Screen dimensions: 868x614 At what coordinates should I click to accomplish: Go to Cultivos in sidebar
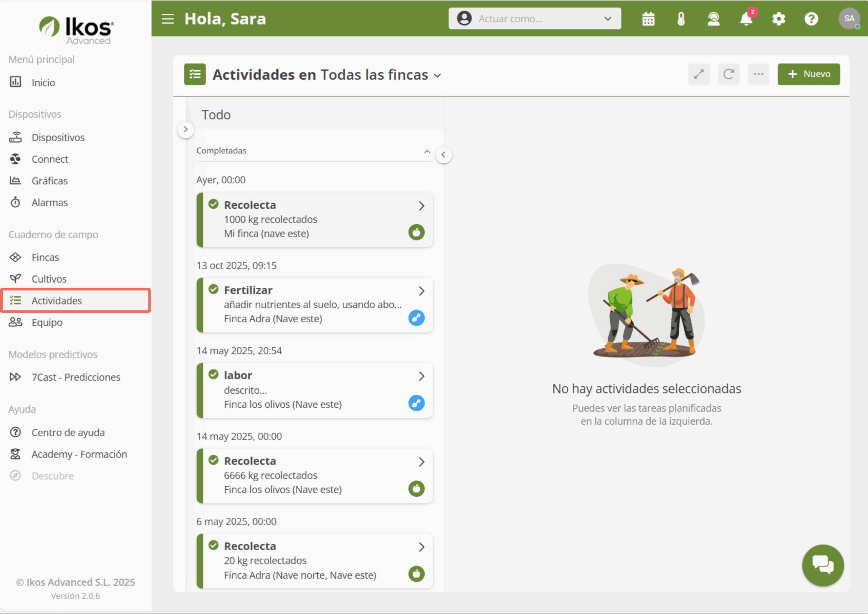coord(49,279)
